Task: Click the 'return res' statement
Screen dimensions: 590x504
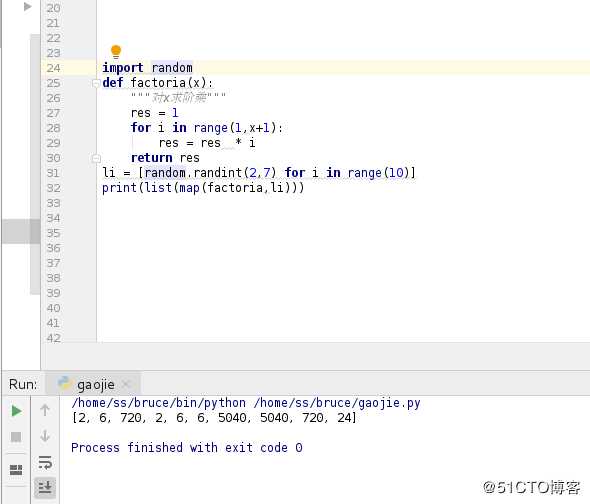Action: point(165,158)
